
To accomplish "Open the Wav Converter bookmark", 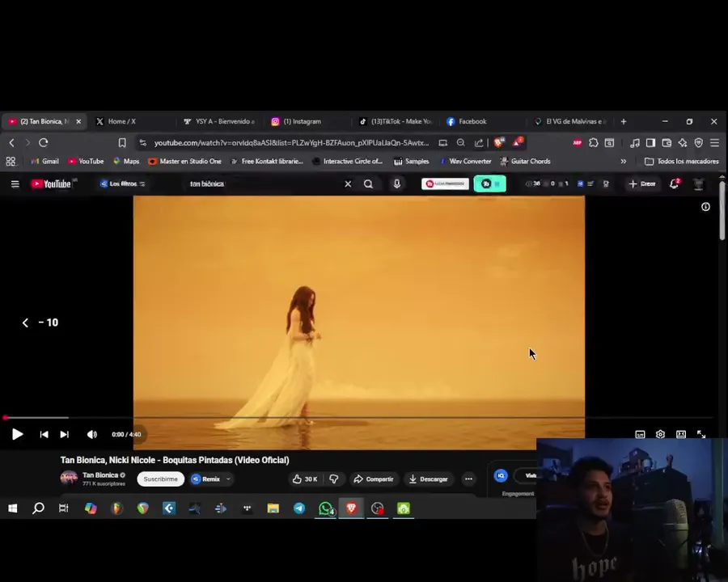I will click(x=465, y=162).
